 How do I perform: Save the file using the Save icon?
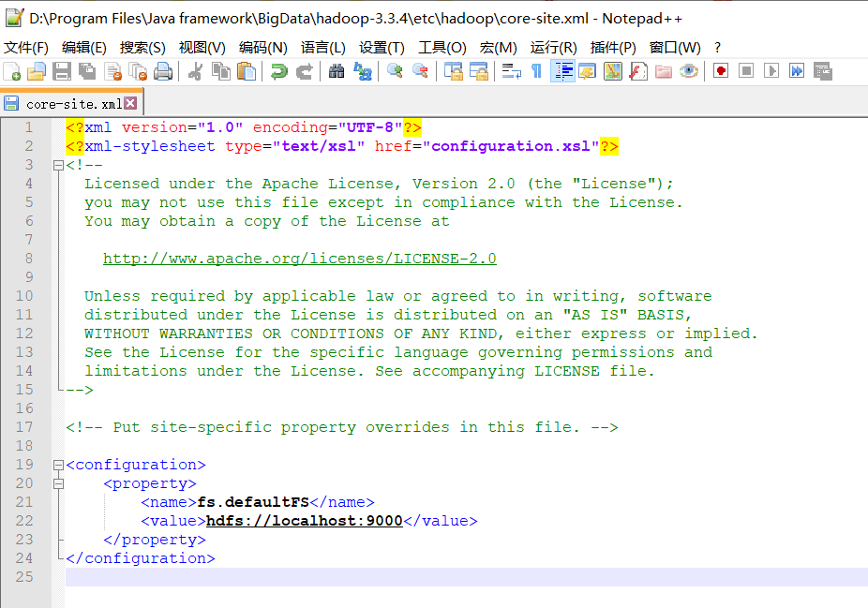pyautogui.click(x=62, y=71)
